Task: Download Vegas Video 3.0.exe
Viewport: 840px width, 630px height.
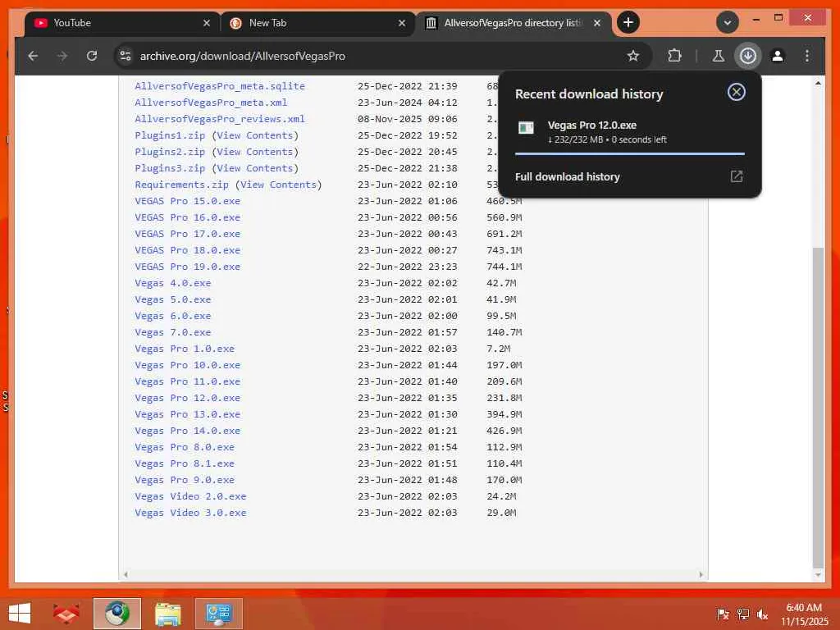Action: 190,514
